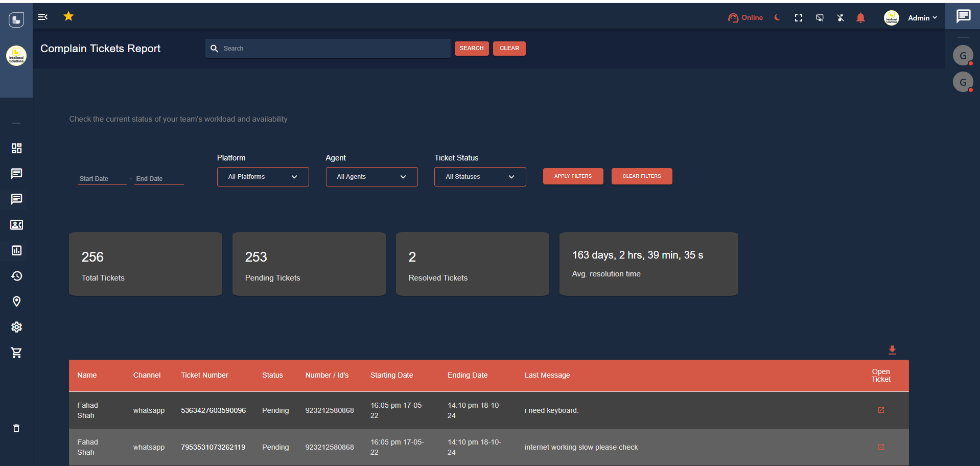Expand the All Agents dropdown

point(371,177)
